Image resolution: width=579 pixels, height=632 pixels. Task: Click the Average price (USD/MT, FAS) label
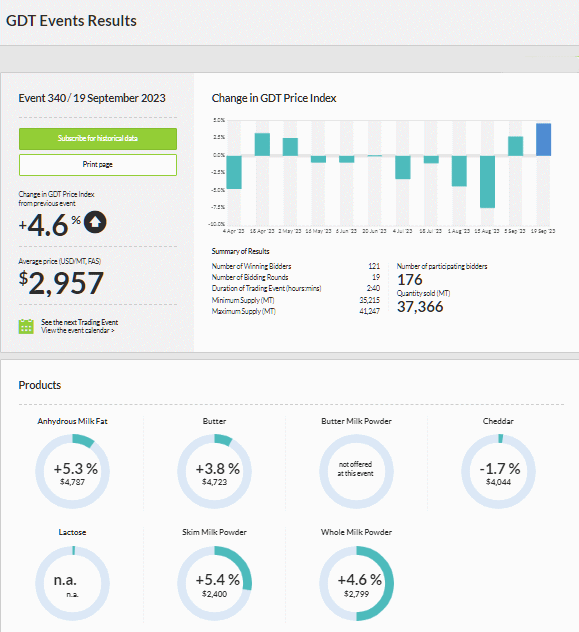coord(60,262)
